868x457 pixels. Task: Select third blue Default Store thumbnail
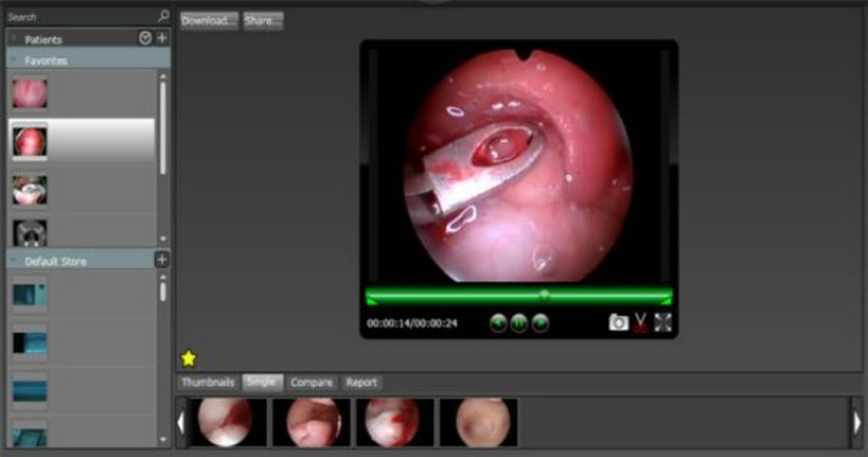pyautogui.click(x=30, y=391)
